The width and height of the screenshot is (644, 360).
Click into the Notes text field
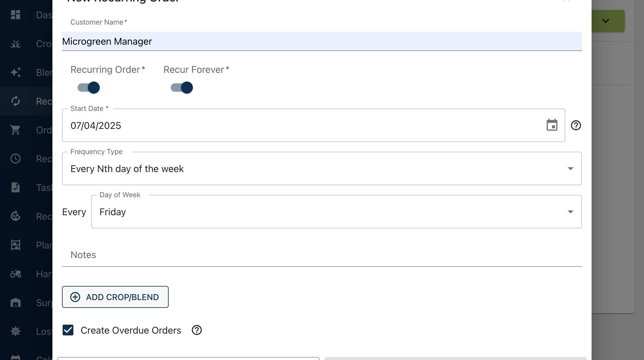(322, 255)
